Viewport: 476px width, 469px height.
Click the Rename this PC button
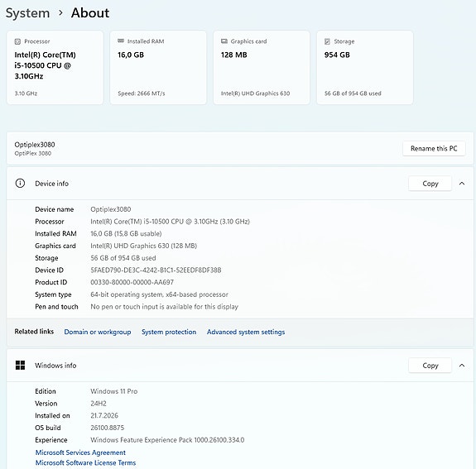[x=434, y=148]
